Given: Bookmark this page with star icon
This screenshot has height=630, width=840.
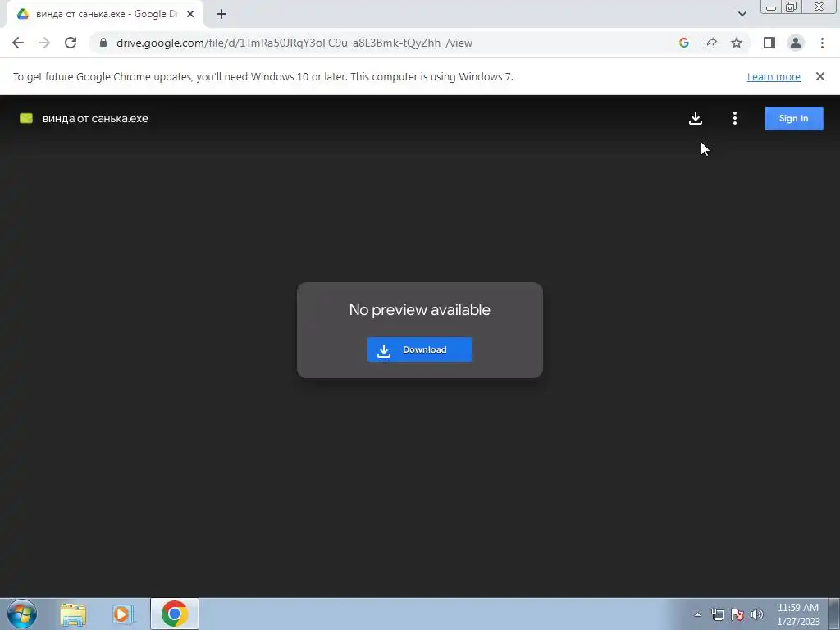Looking at the screenshot, I should 737,43.
